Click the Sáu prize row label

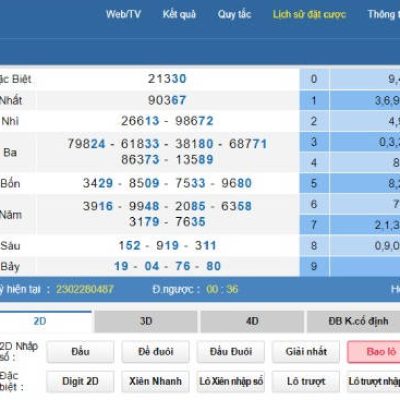(x=10, y=246)
